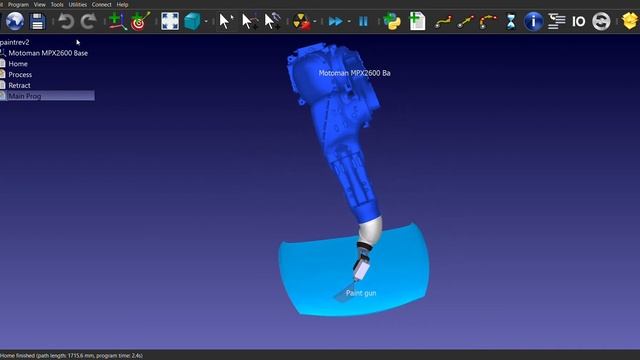Open the Help menu
Screen dimensions: 640x360
pyautogui.click(x=122, y=4)
